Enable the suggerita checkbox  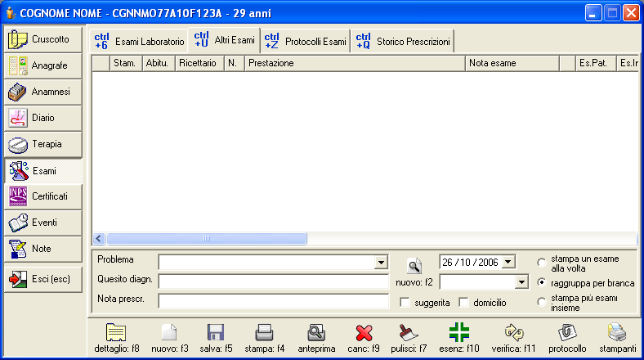pos(405,303)
